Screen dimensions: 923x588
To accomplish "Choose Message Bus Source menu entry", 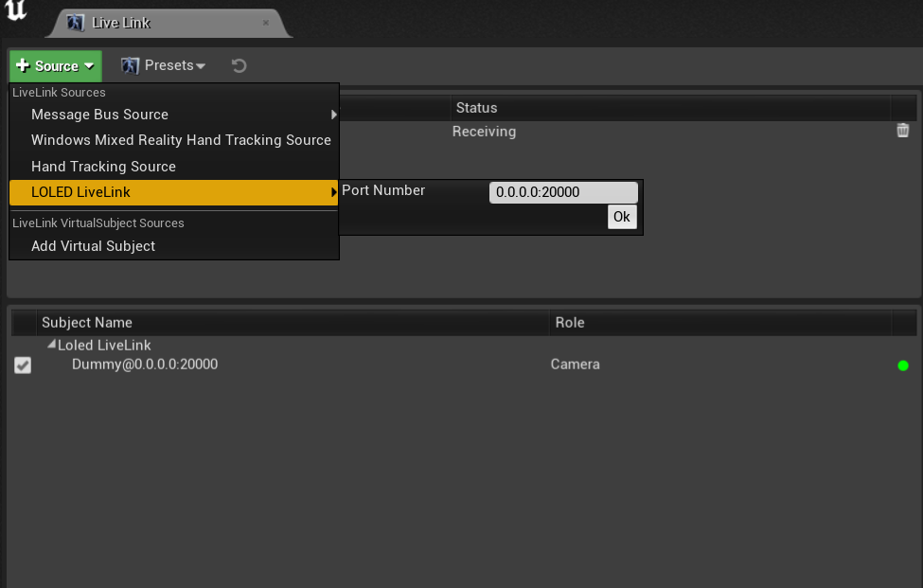I will [x=174, y=115].
